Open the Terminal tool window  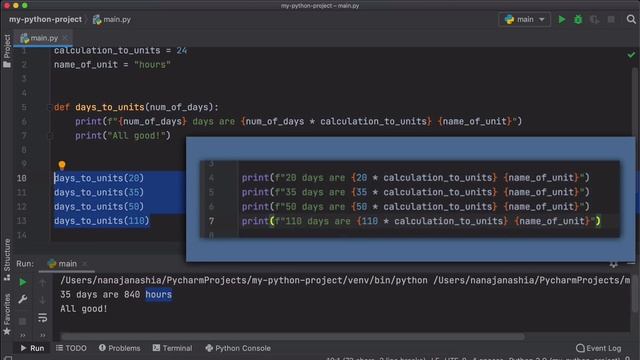(x=172, y=348)
